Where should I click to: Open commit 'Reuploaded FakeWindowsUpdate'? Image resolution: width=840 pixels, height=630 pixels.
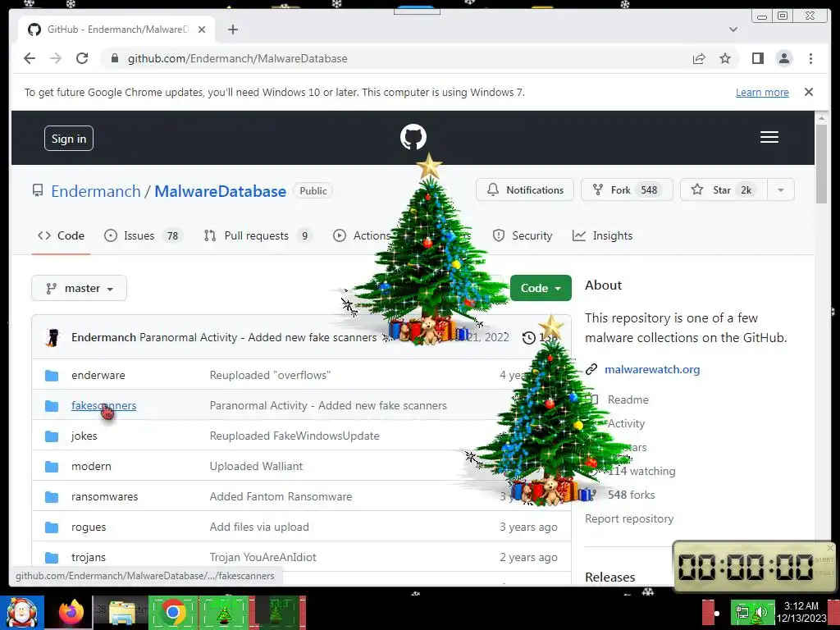(294, 436)
